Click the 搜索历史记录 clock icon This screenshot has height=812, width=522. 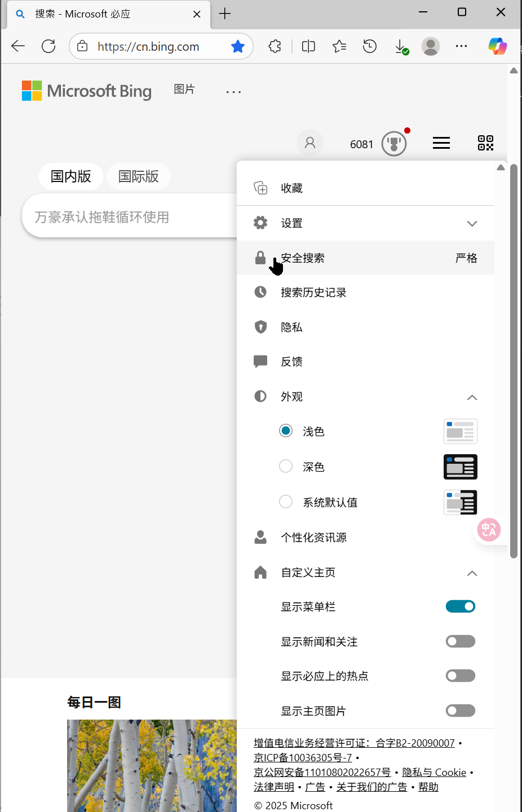[260, 292]
